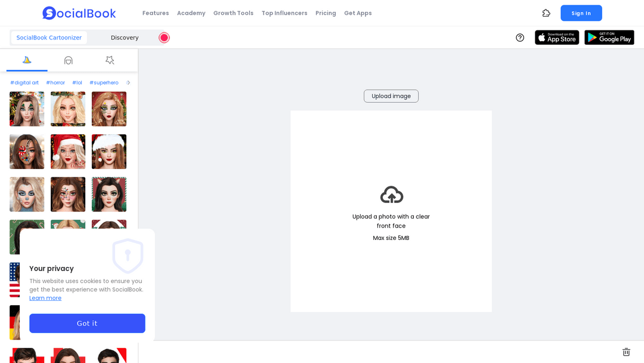Open the Growth Tools menu
Screen dimensions: 644x363
[x=233, y=13]
